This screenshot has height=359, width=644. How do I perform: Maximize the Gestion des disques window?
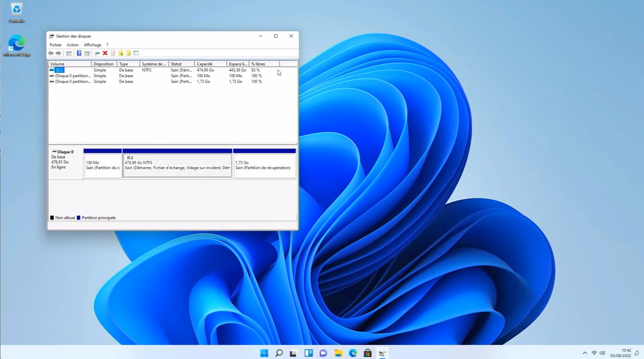click(276, 36)
